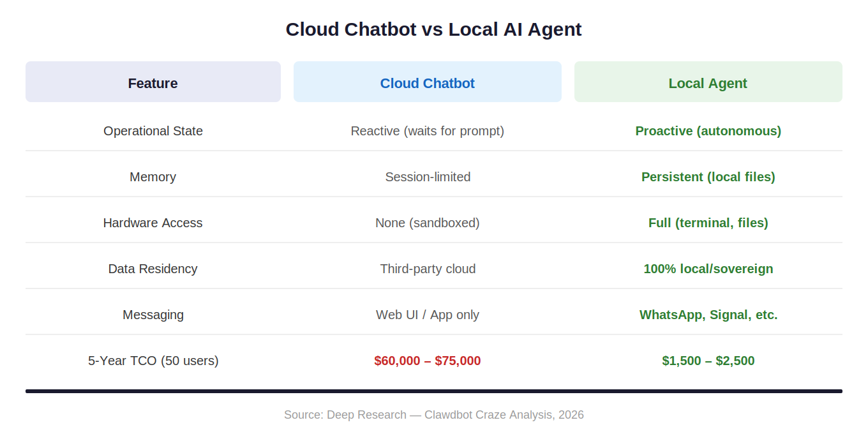This screenshot has height=434, width=868.
Task: Click the Session-limited cell
Action: point(428,177)
